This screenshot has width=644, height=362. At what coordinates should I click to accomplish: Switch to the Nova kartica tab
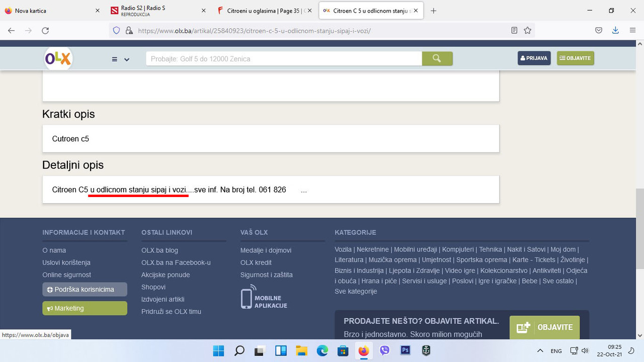pyautogui.click(x=53, y=11)
